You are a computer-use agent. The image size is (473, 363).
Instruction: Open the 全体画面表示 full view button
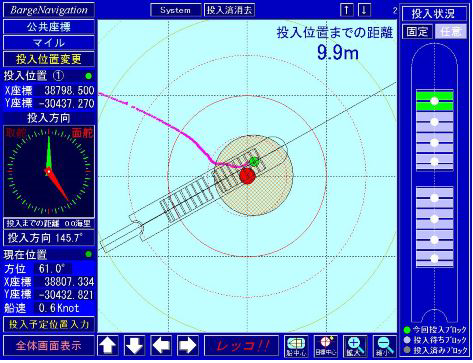click(x=49, y=346)
